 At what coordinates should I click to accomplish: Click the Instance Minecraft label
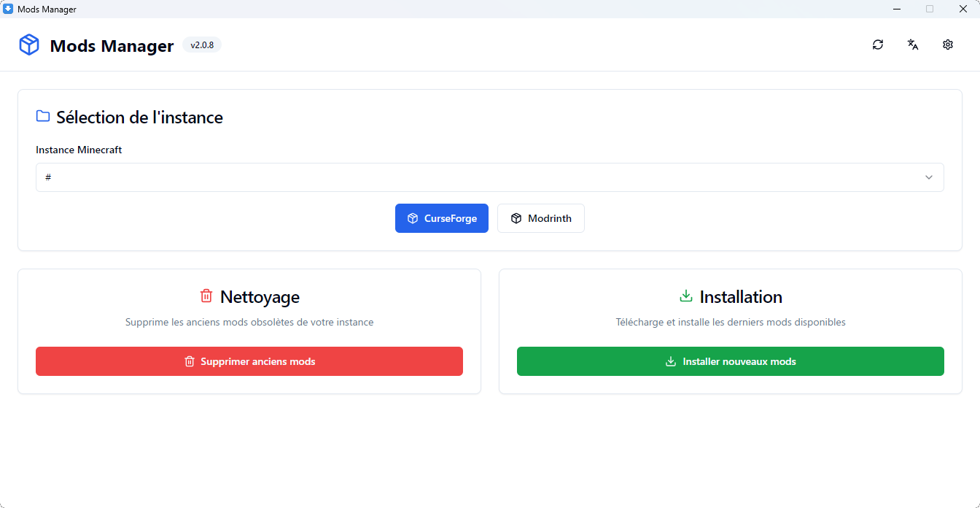tap(79, 150)
